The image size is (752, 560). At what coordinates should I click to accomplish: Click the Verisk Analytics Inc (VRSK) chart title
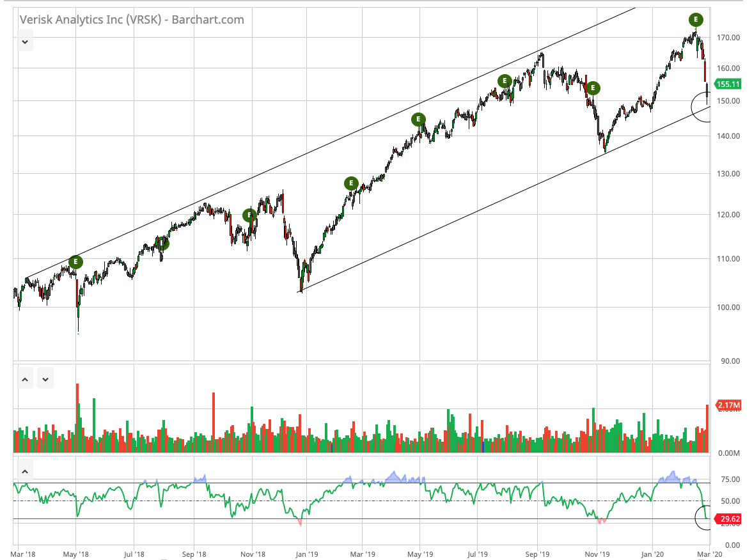132,20
